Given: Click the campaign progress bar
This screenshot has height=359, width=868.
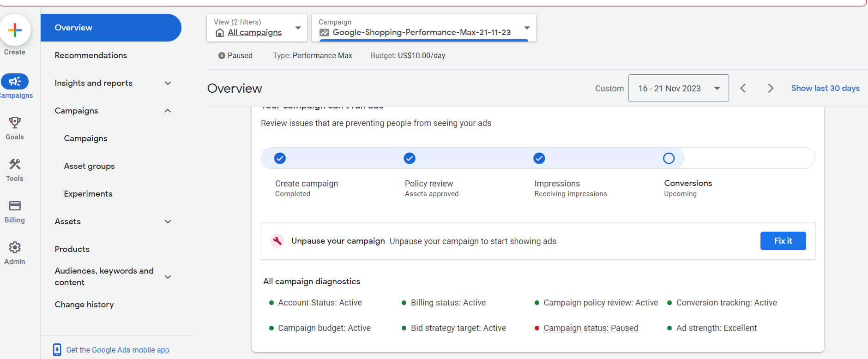Looking at the screenshot, I should pos(537,158).
